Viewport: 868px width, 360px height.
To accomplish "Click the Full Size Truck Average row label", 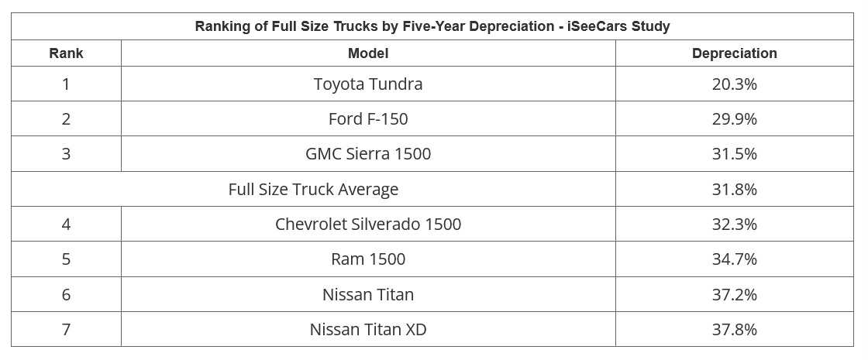I will [x=313, y=189].
